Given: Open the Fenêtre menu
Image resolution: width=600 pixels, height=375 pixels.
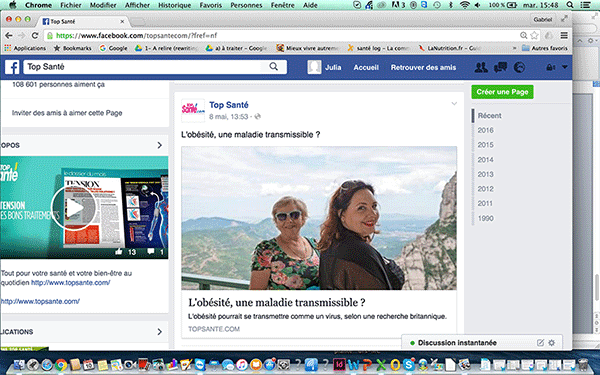Looking at the screenshot, I should tap(283, 5).
